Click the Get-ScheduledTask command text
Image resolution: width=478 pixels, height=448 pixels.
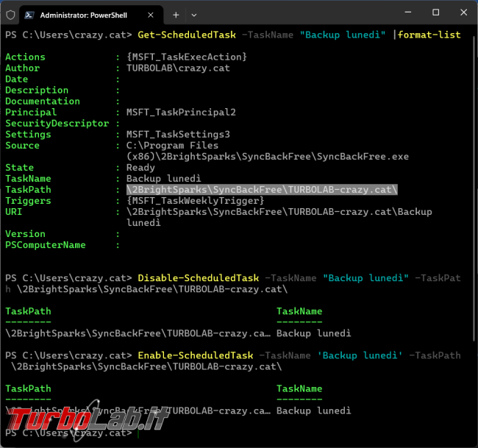click(x=187, y=35)
